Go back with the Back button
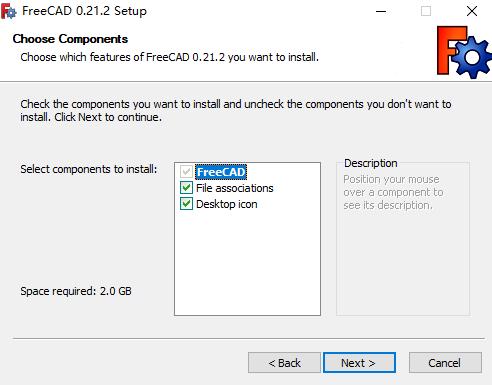492x385 pixels. point(284,363)
